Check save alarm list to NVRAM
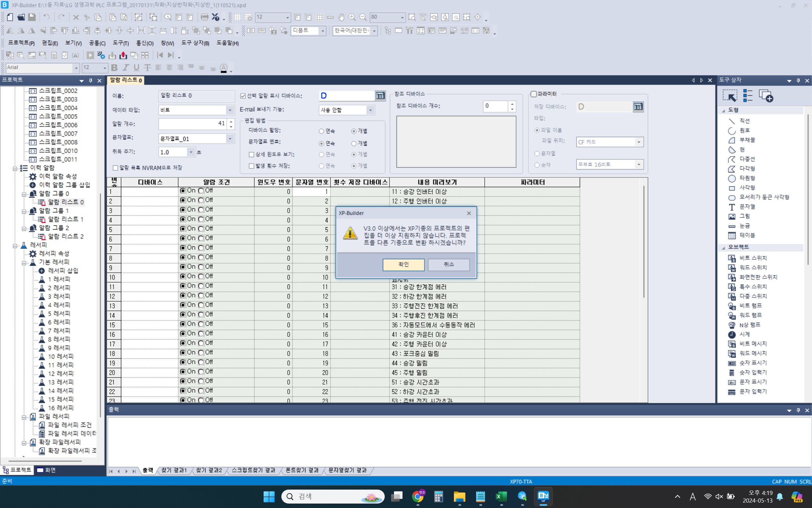This screenshot has height=508, width=812. click(x=115, y=168)
